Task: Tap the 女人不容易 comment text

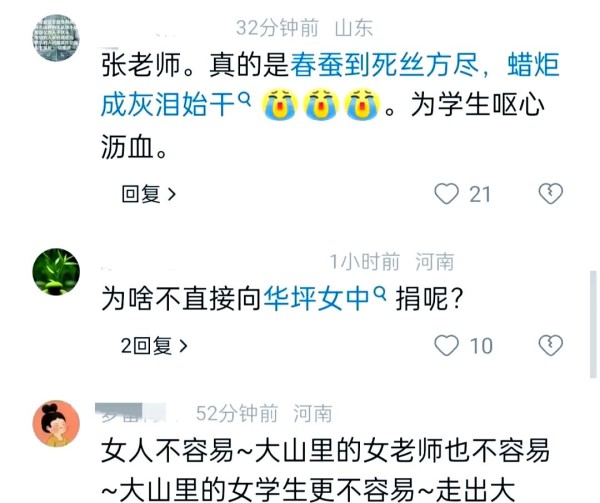Action: [x=326, y=470]
